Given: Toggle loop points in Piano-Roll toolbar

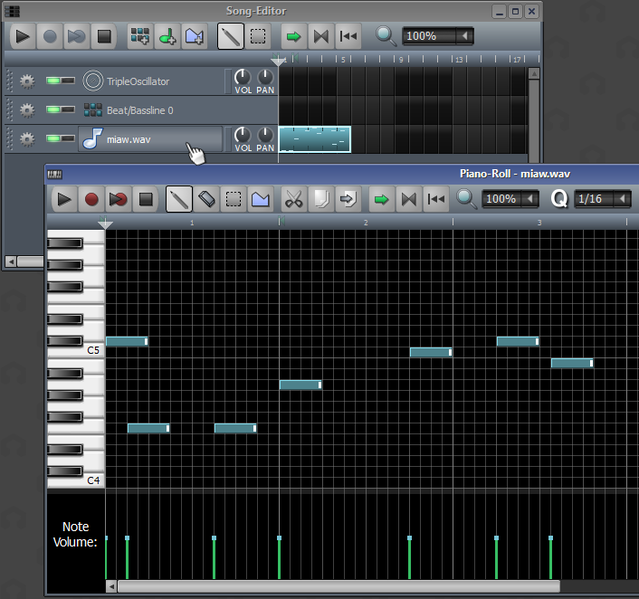Looking at the screenshot, I should coord(409,200).
